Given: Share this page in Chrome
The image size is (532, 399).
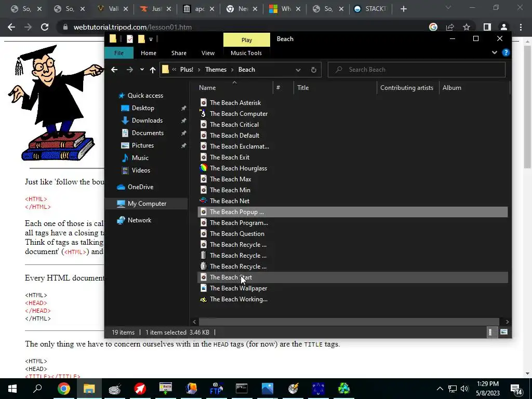Looking at the screenshot, I should tap(450, 27).
